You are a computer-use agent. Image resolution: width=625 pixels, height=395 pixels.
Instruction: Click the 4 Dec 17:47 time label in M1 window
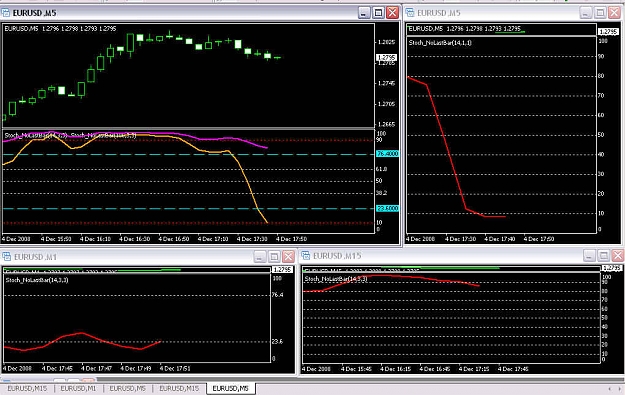click(96, 369)
